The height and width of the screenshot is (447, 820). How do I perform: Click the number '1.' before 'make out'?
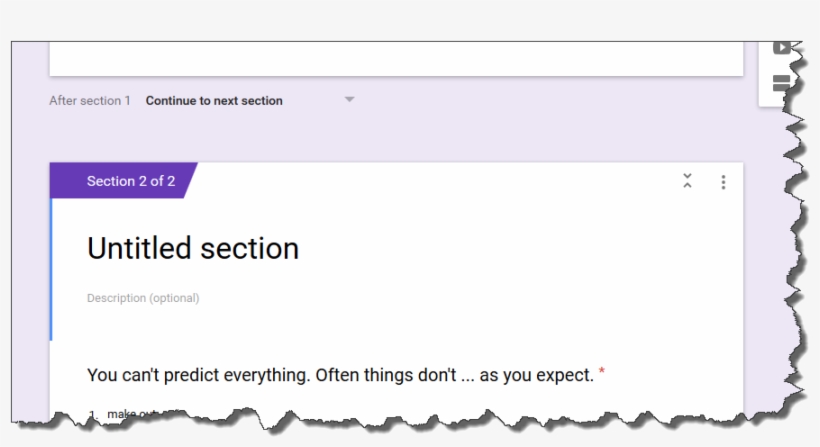coord(94,413)
